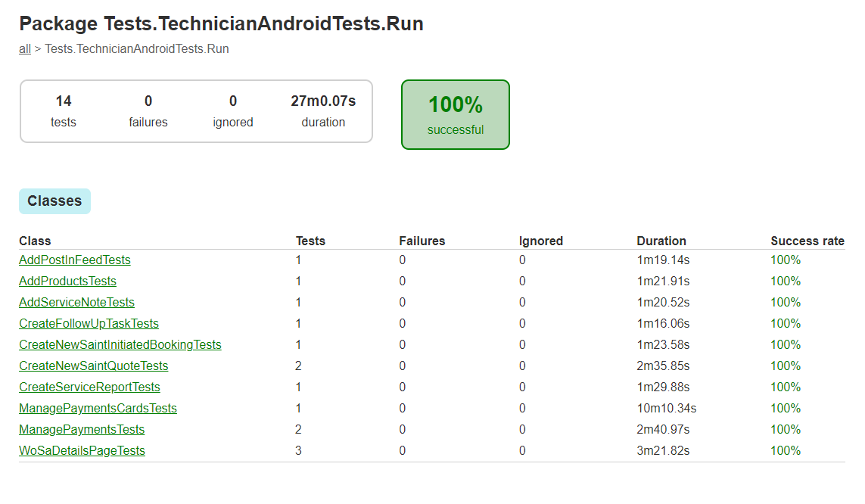Click the '0 ignored' counter
Viewport: 865px width, 504px height.
tap(233, 111)
